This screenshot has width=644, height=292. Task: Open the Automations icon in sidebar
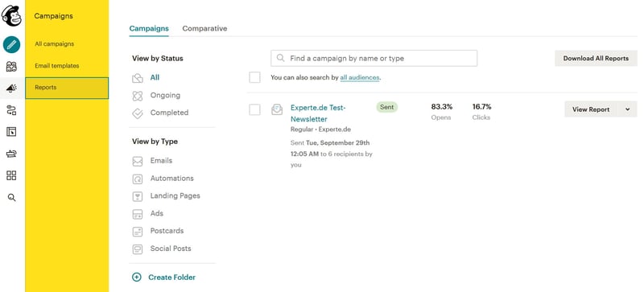[11, 110]
